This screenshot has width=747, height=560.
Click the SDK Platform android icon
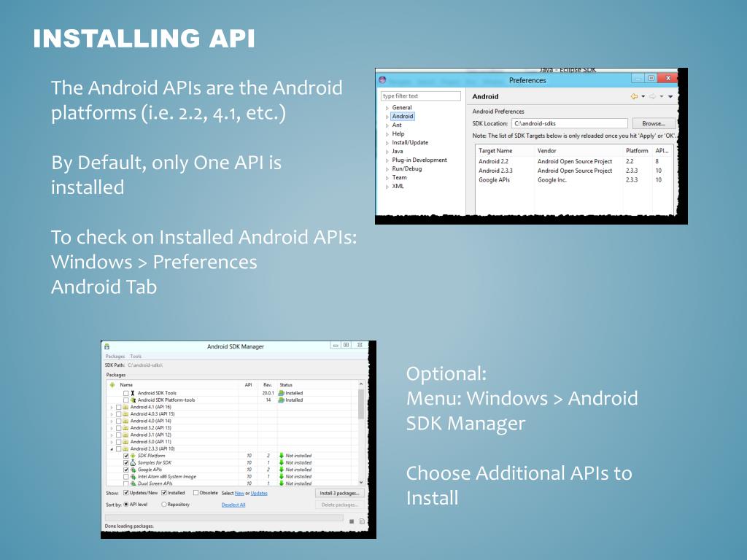[x=133, y=456]
